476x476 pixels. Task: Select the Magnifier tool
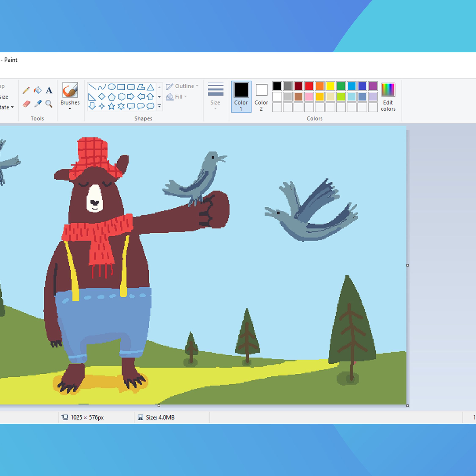pos(49,104)
